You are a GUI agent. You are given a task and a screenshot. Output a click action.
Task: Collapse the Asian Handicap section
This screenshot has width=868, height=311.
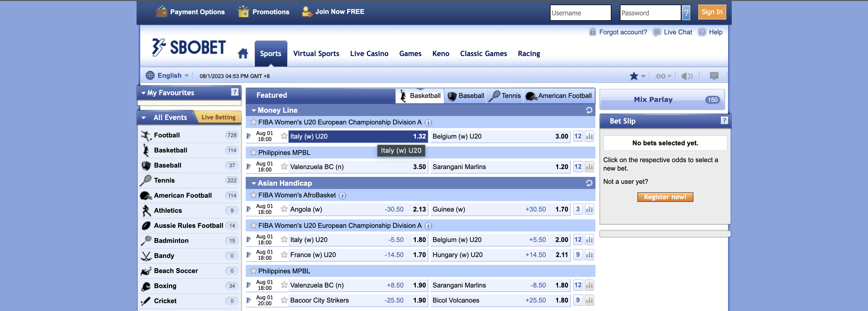[x=254, y=183]
